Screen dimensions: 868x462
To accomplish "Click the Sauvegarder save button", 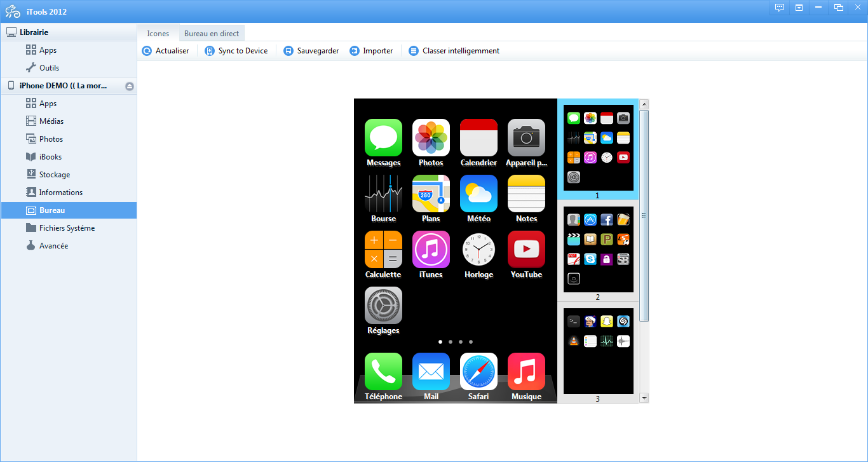I will click(311, 51).
